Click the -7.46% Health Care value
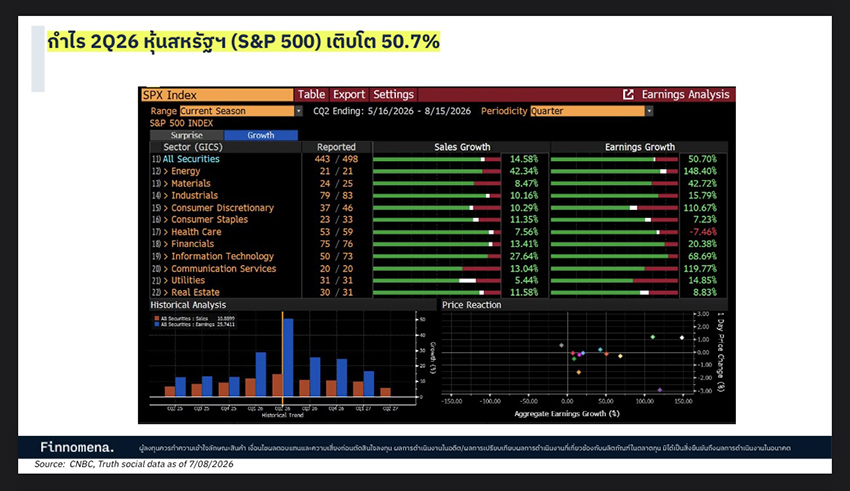 point(703,231)
